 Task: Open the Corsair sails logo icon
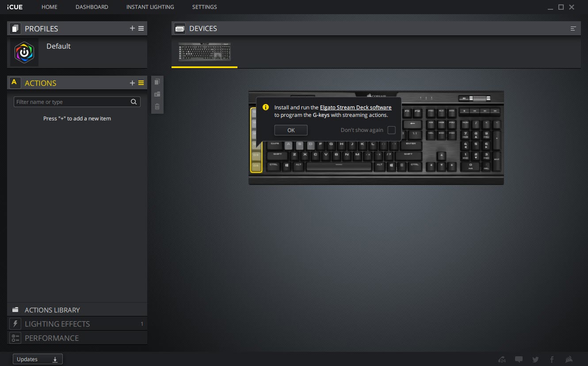569,359
